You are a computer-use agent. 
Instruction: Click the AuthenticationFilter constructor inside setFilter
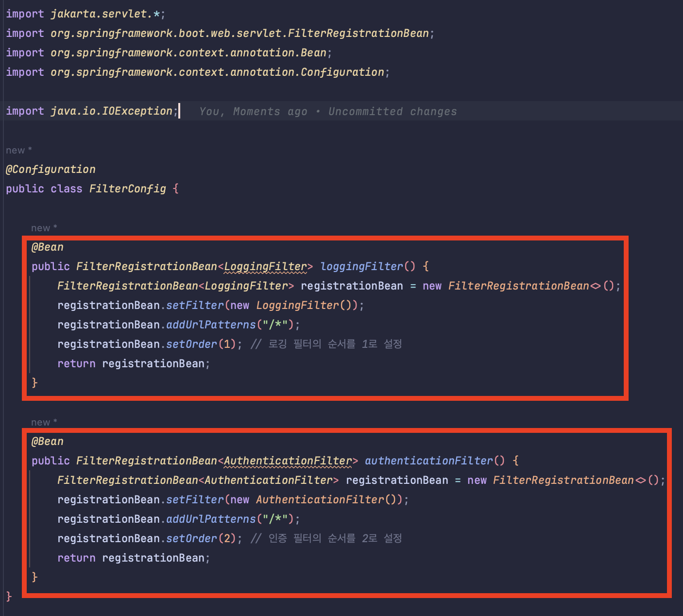(320, 500)
